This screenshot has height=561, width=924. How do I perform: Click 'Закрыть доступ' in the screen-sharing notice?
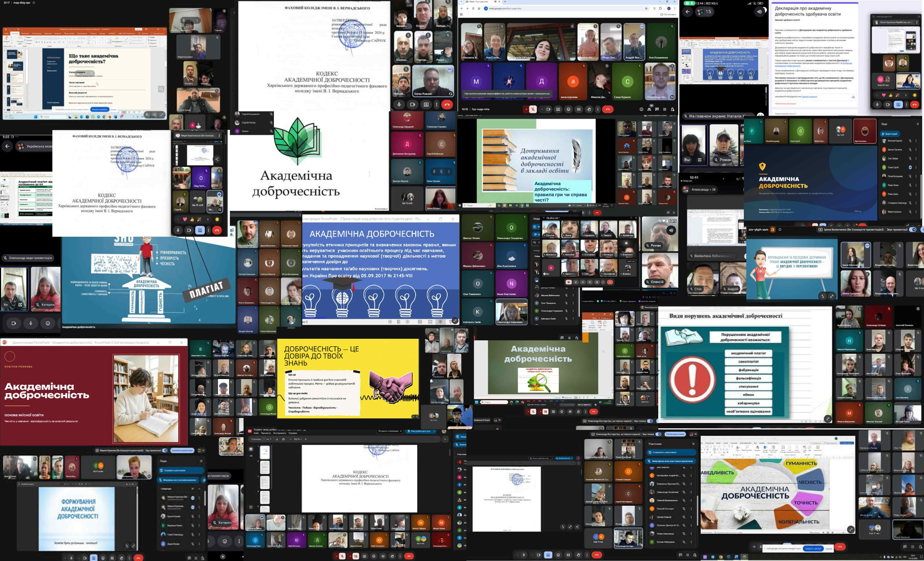(x=813, y=549)
